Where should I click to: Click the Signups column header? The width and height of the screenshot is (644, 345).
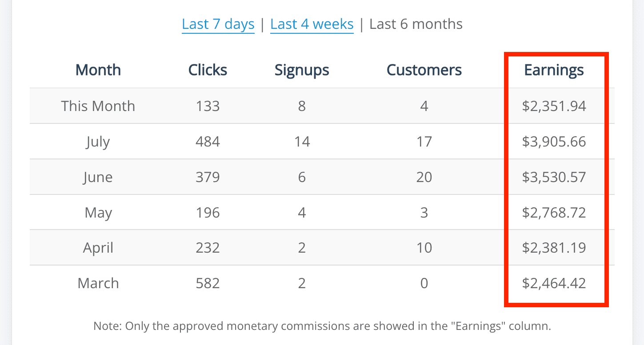click(302, 70)
